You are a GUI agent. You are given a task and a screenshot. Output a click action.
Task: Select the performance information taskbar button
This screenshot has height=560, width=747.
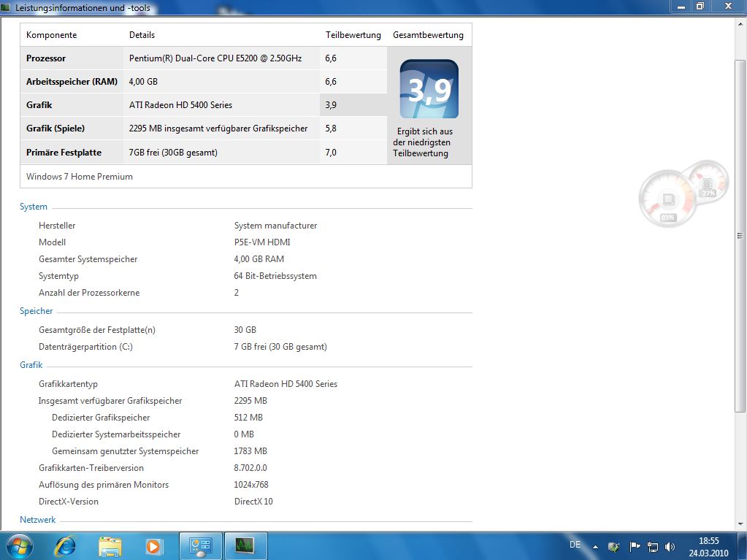245,546
